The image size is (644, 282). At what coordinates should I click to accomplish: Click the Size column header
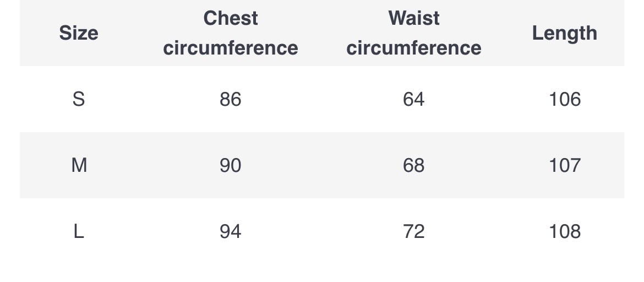79,33
